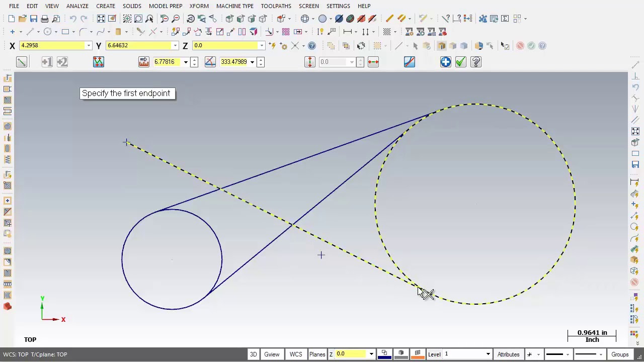Toggle the line Angle lock icon

[x=210, y=62]
